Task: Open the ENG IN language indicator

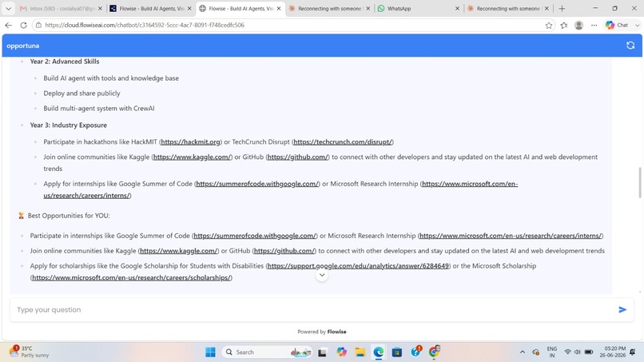Action: 551,352
